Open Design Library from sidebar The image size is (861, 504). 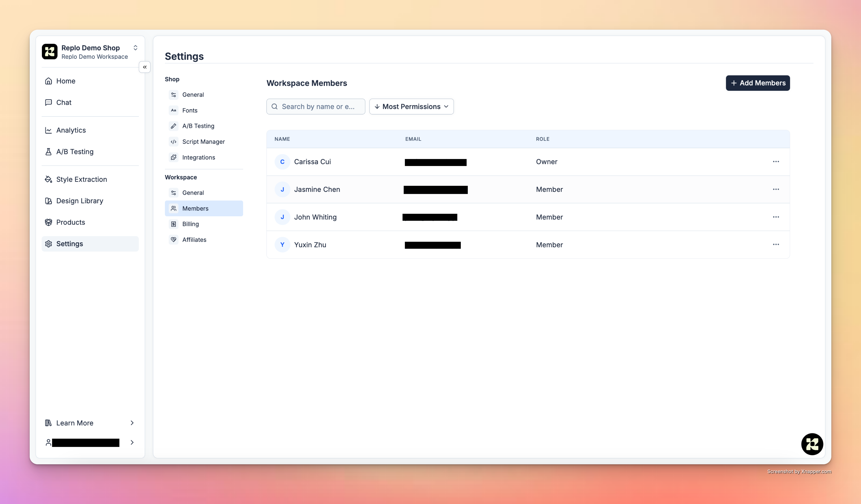80,201
